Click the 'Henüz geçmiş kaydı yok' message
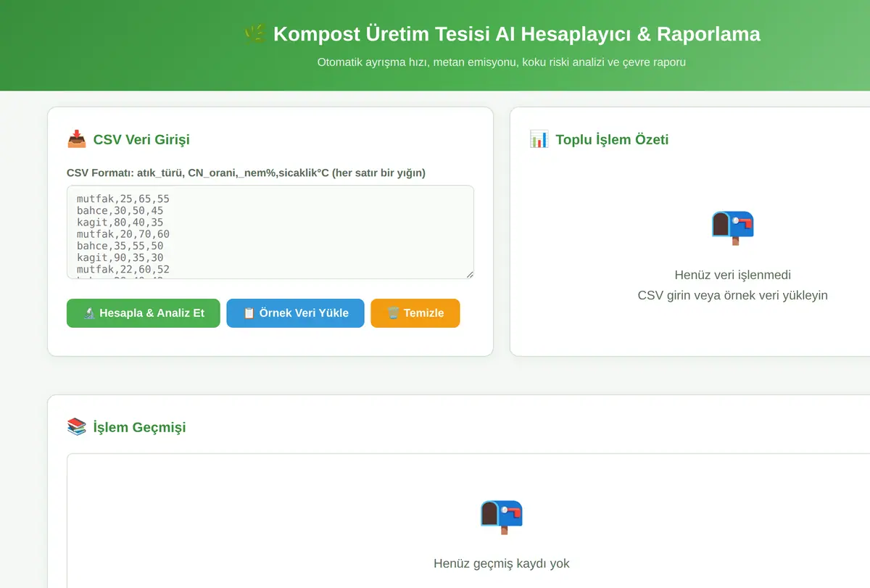Viewport: 870px width, 588px height. tap(502, 563)
